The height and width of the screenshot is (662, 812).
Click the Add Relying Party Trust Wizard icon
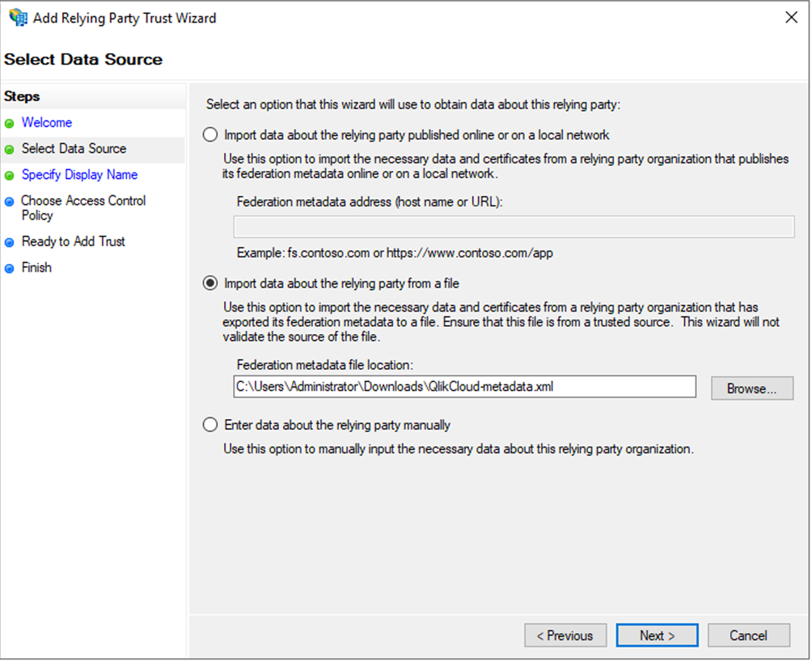coord(17,17)
